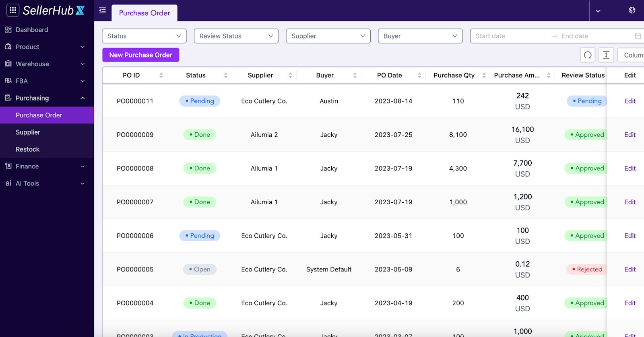Collapse the sidebar with the menu-fold icon
The width and height of the screenshot is (644, 337).
tap(103, 10)
